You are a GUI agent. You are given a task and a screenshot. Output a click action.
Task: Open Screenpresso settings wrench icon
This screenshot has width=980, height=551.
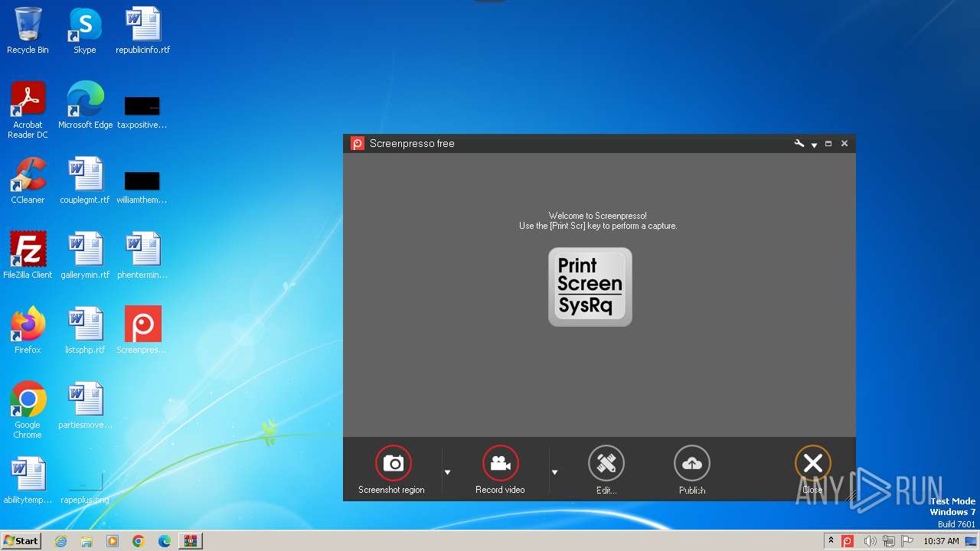(x=799, y=143)
